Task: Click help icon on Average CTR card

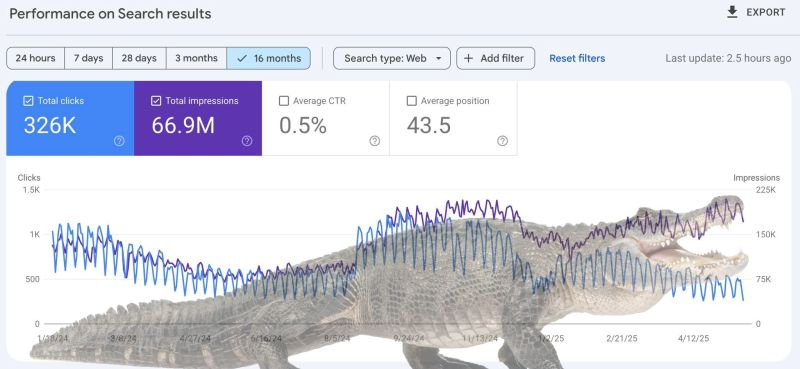Action: pos(374,141)
